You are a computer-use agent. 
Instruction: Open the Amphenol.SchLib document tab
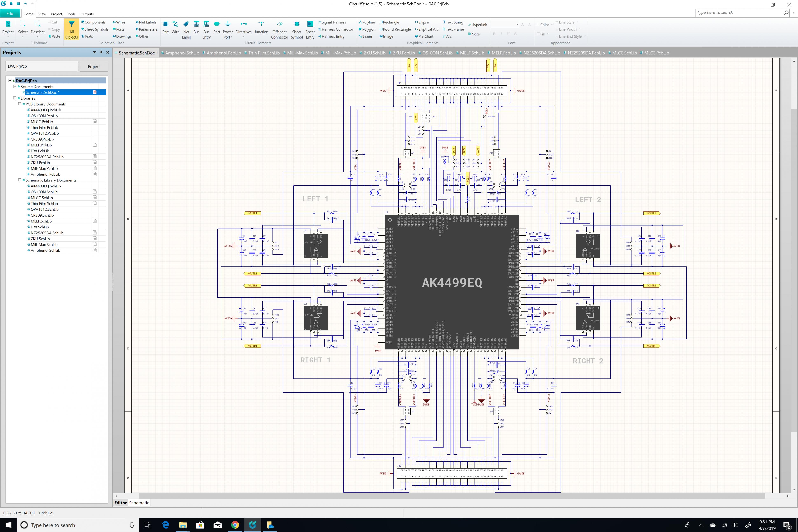(x=180, y=53)
